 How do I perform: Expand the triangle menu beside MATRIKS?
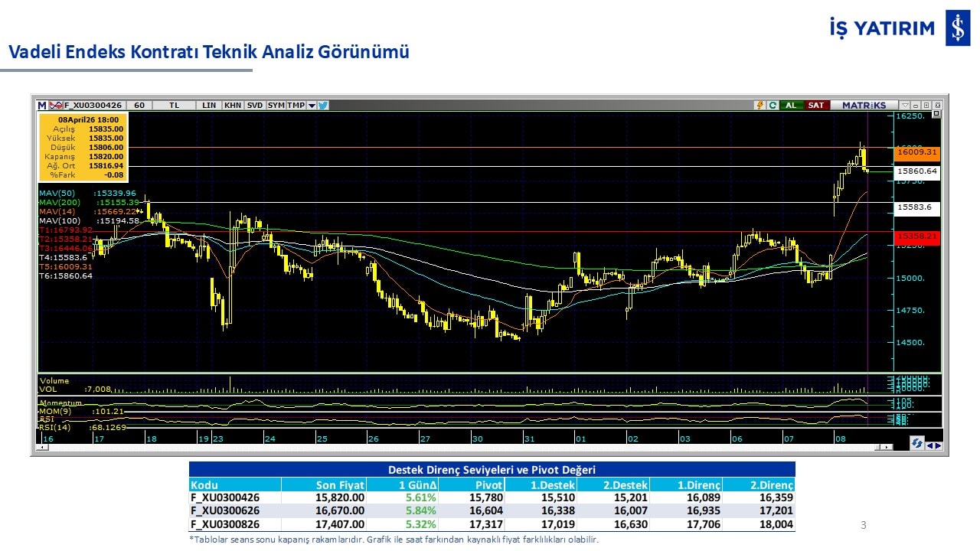[905, 106]
